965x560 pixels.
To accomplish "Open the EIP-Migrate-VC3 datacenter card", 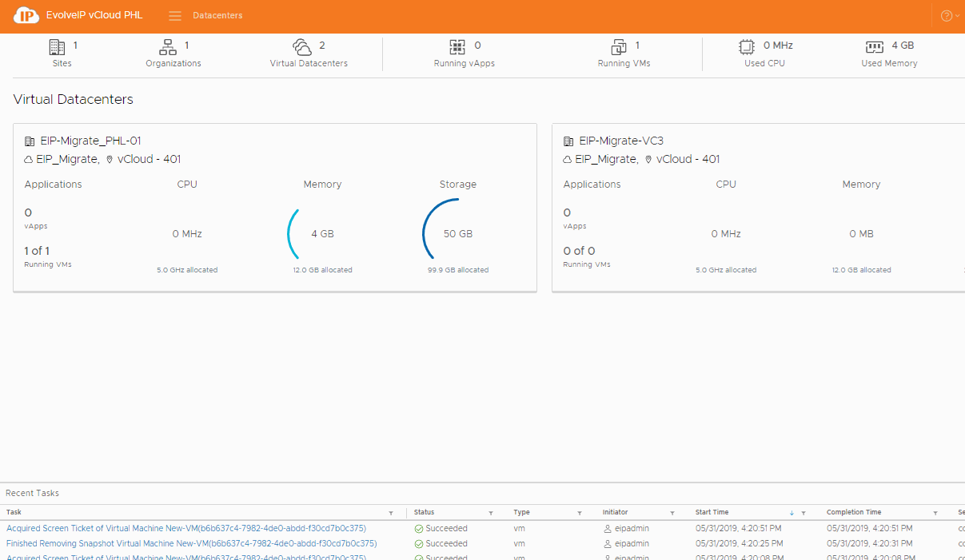I will [620, 141].
